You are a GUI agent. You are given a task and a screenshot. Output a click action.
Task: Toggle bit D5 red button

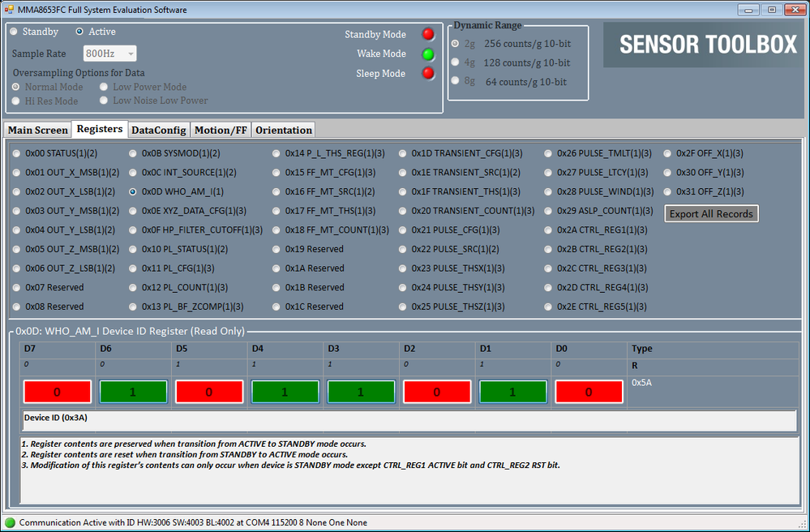[208, 392]
